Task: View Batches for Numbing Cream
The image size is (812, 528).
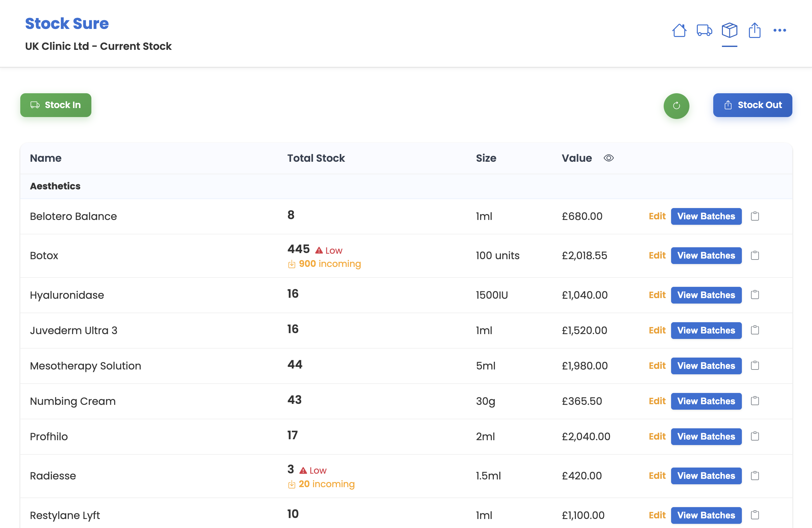Action: click(706, 401)
